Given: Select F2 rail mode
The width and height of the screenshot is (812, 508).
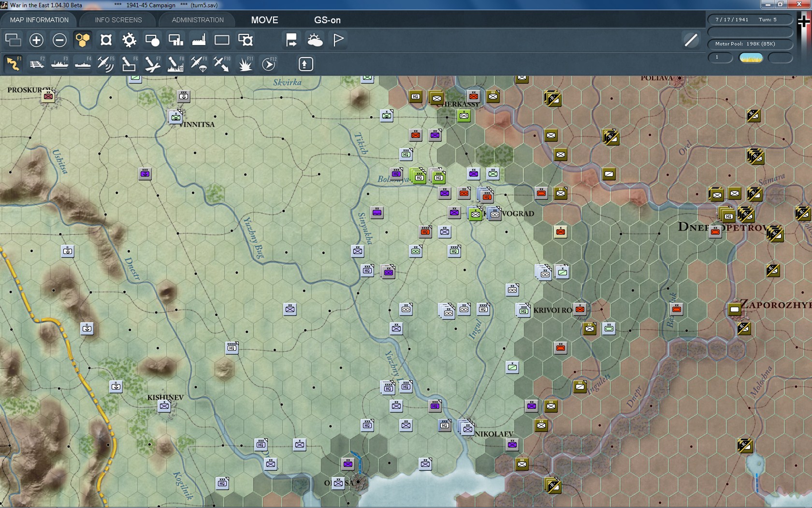Looking at the screenshot, I should [37, 64].
